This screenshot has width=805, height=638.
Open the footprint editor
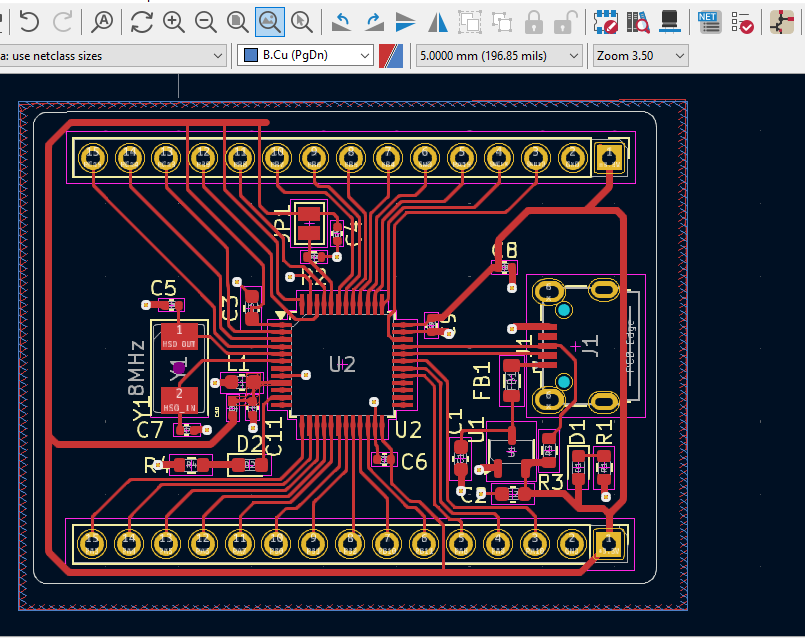[604, 20]
